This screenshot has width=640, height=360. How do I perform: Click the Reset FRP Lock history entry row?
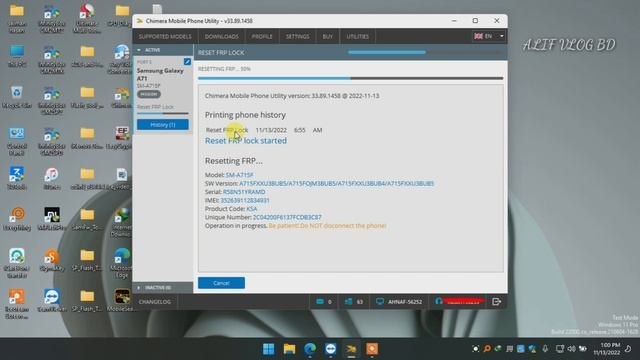click(264, 130)
